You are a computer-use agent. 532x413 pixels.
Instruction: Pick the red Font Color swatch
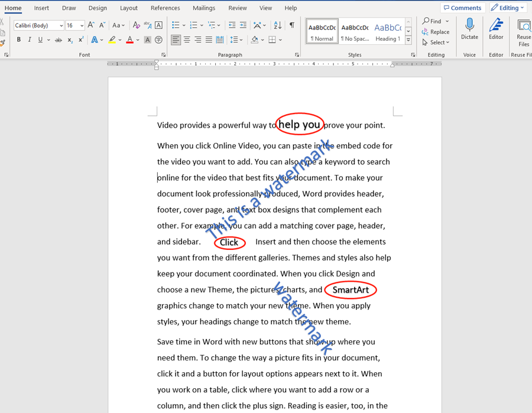(129, 40)
